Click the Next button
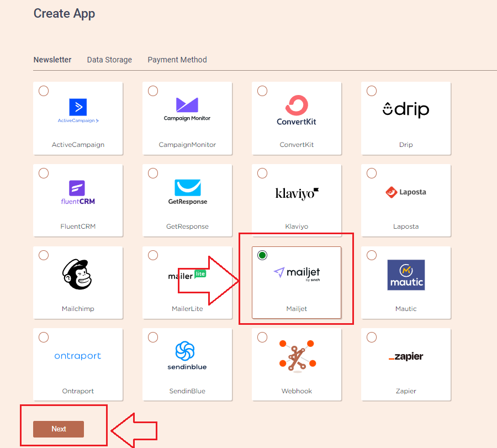Screen dimensions: 497x448 coord(59,429)
